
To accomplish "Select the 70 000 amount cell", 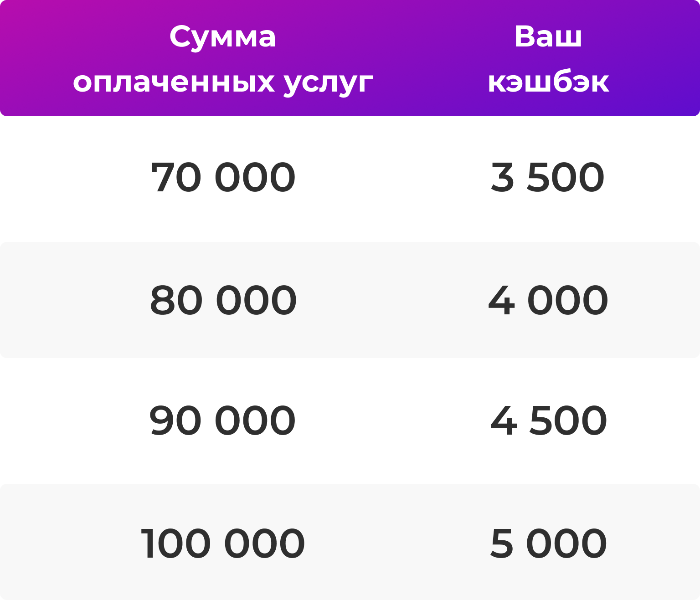I will point(223,177).
